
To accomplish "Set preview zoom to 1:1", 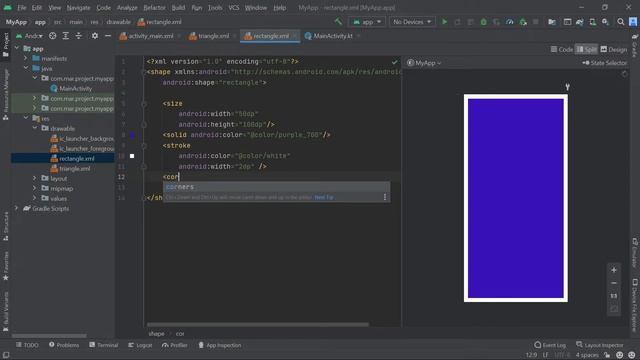I will [x=614, y=296].
